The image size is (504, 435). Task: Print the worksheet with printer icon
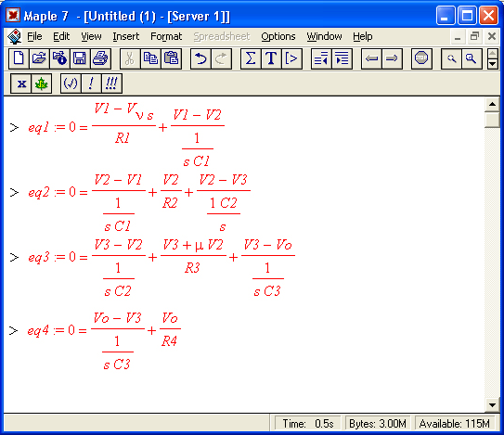100,58
